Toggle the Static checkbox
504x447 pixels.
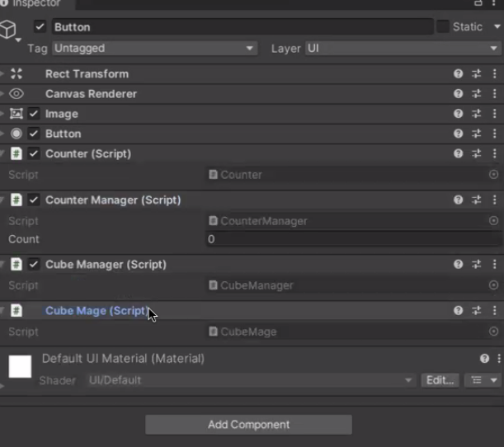click(443, 26)
